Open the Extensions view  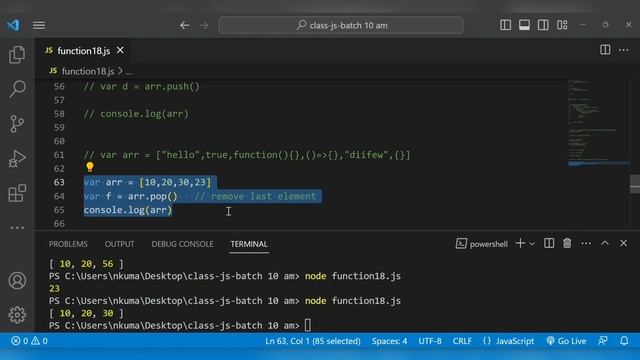pyautogui.click(x=17, y=193)
